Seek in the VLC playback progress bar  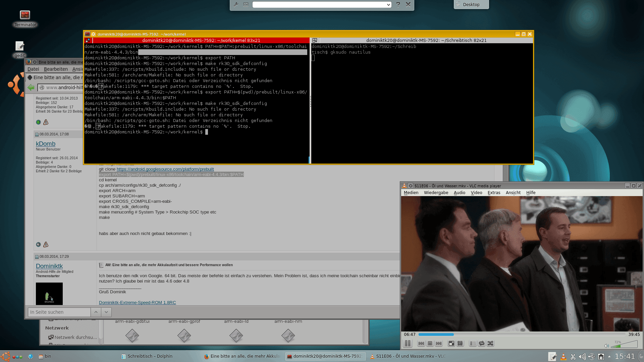522,334
